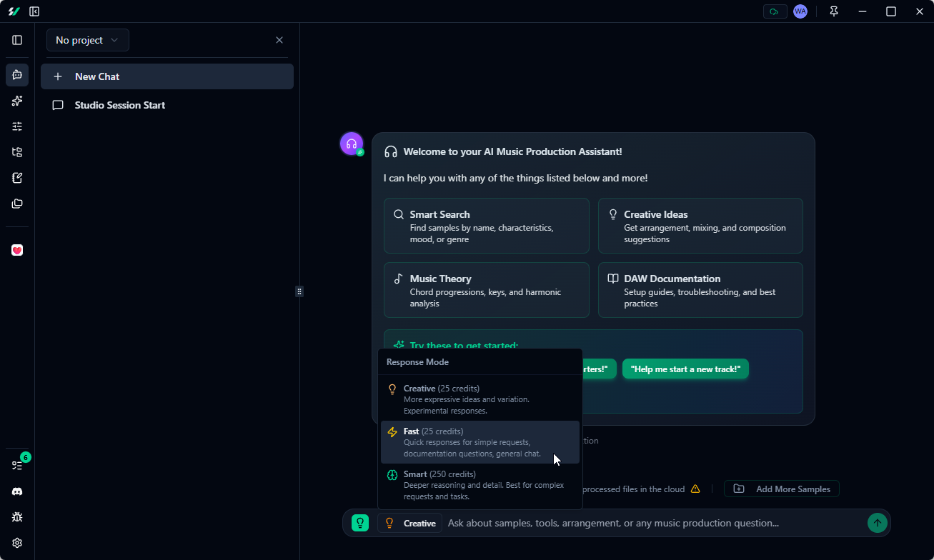The width and height of the screenshot is (934, 560).
Task: Click the pin icon in the title bar
Action: tap(833, 11)
